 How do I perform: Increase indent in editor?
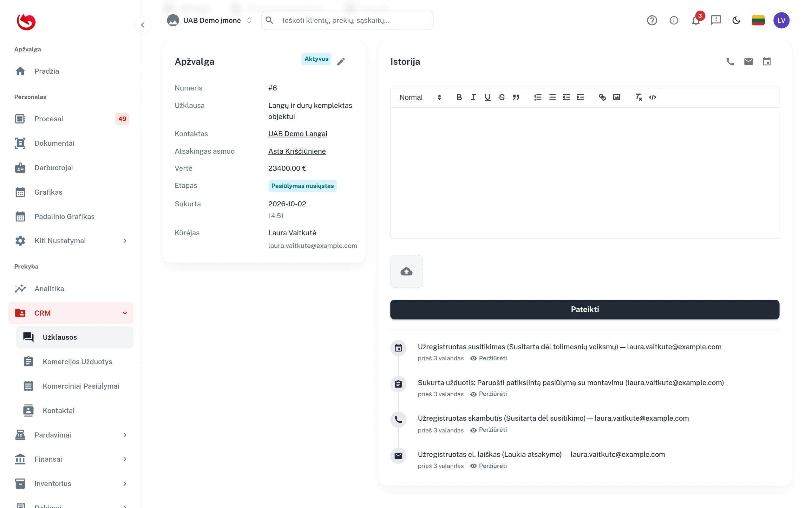coord(580,97)
